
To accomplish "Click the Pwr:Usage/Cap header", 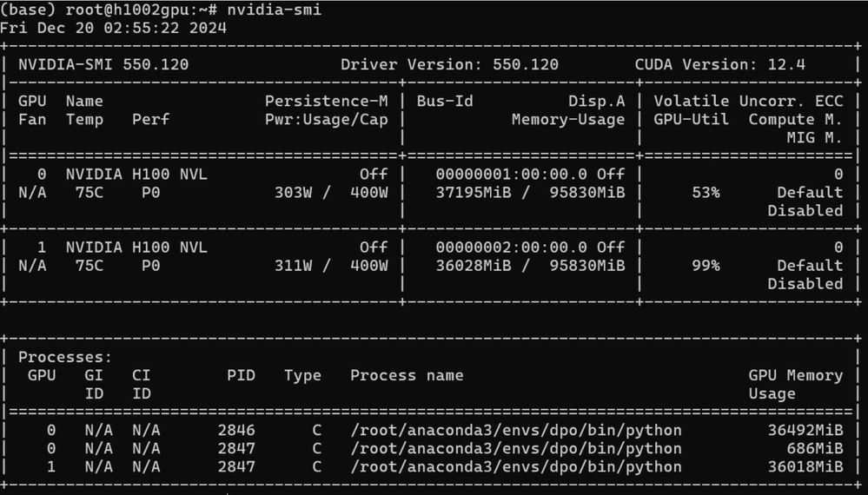I will coord(327,120).
